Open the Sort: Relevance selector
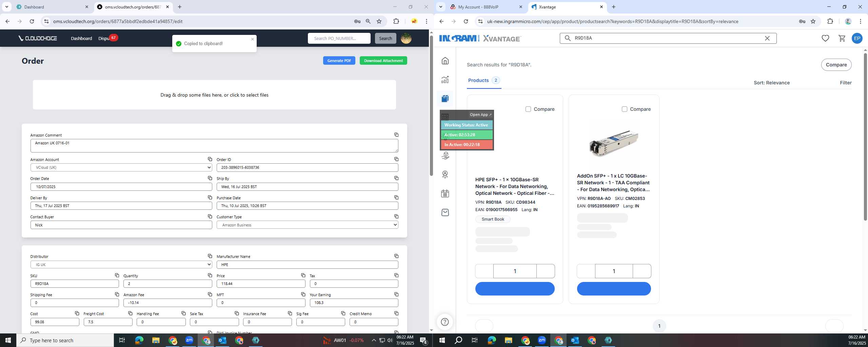Image resolution: width=868 pixels, height=347 pixels. tap(771, 83)
